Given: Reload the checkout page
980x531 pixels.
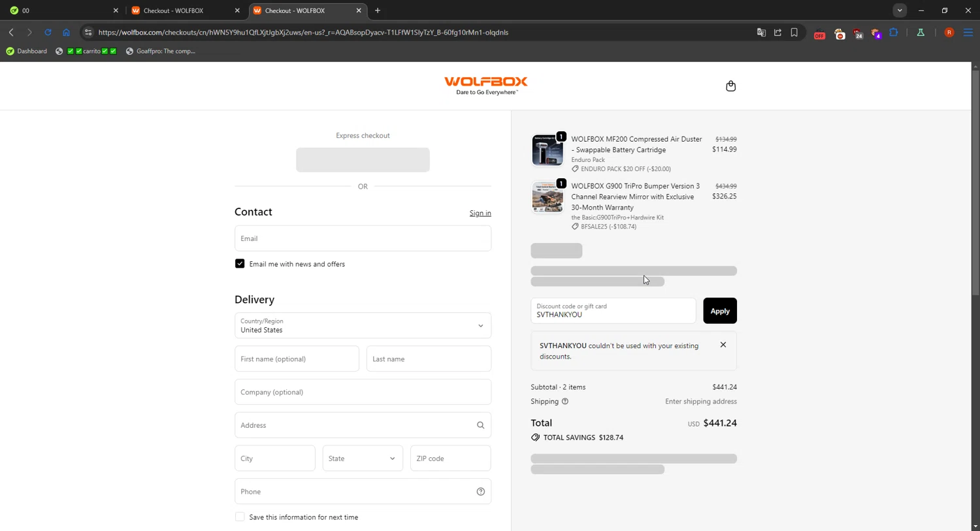Looking at the screenshot, I should point(48,32).
